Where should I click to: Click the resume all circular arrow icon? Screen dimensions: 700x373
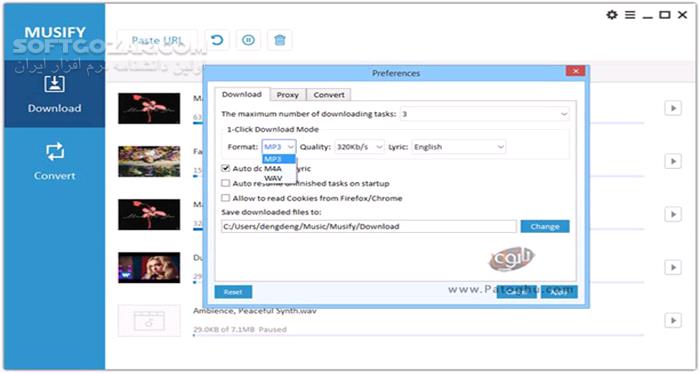[x=217, y=41]
